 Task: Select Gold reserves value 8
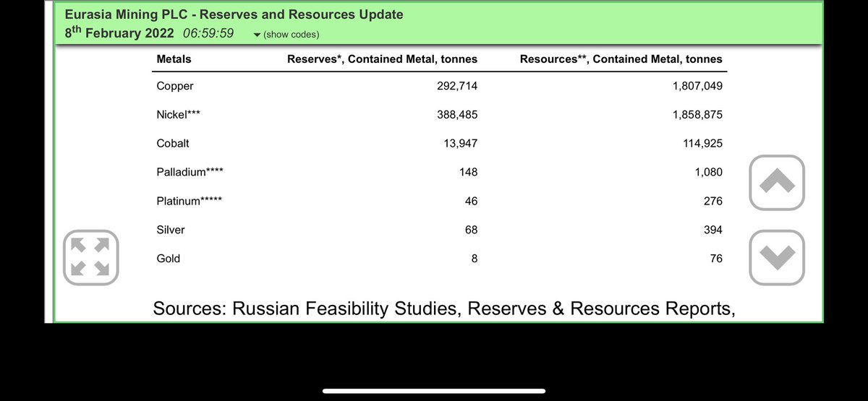coord(475,258)
